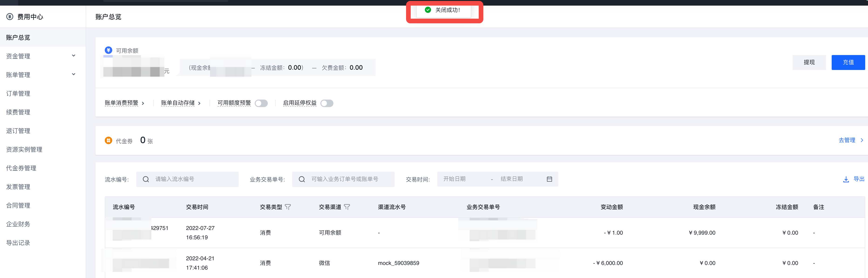Click the 费用中心 yen logo icon
The width and height of the screenshot is (868, 278).
point(10,17)
